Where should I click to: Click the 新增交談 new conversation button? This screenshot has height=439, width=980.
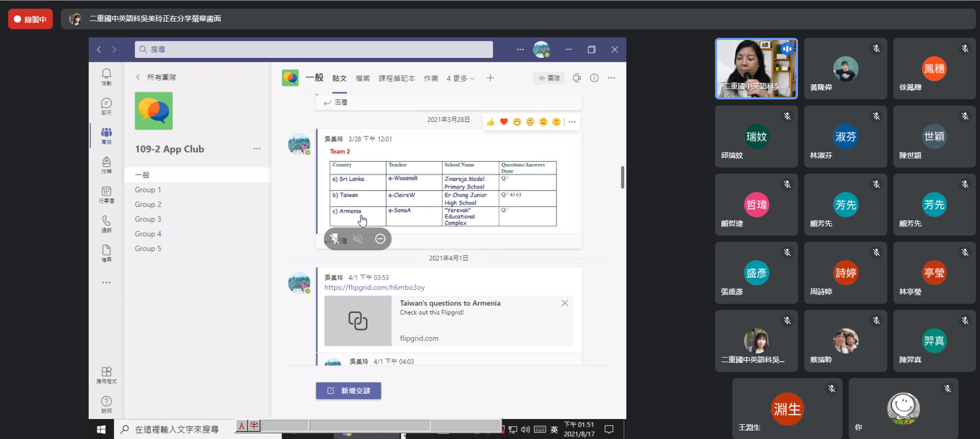click(x=349, y=390)
